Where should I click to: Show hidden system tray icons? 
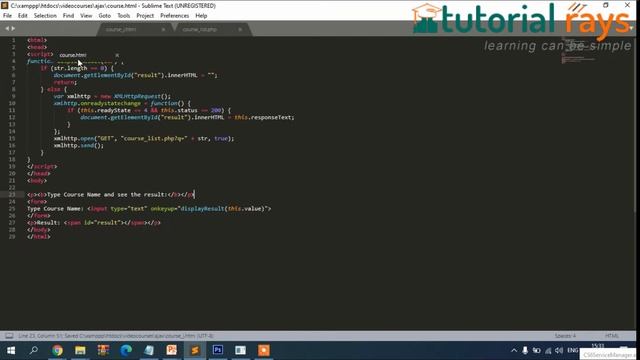(x=514, y=350)
